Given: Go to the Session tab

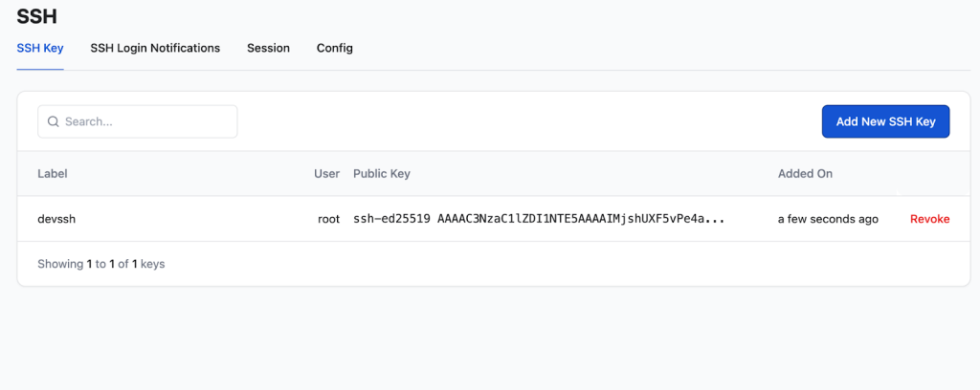Looking at the screenshot, I should 268,48.
